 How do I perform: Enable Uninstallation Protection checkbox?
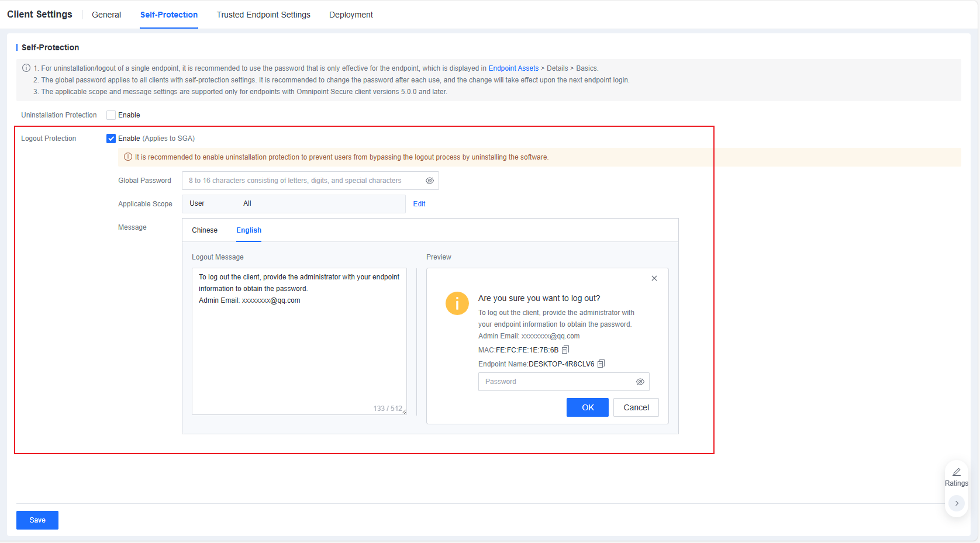click(x=111, y=115)
